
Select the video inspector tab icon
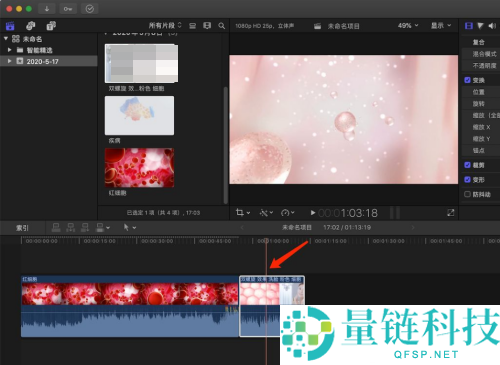[x=469, y=26]
